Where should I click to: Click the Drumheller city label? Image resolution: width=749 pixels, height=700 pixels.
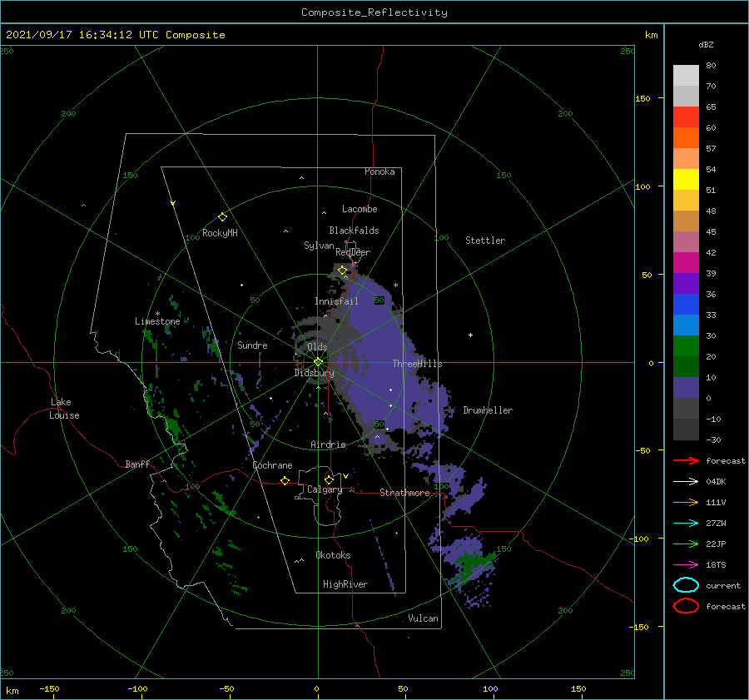[488, 410]
